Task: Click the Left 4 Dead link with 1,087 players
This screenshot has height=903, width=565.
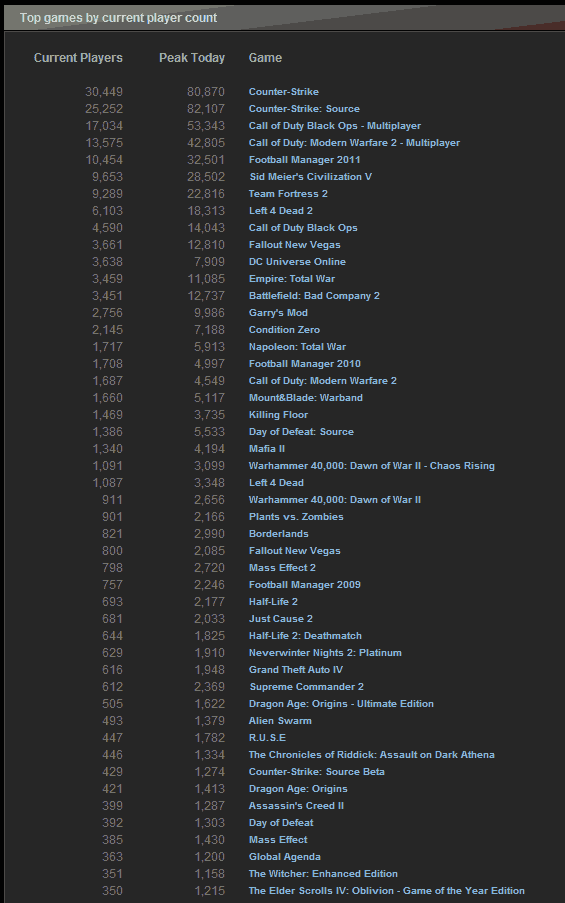Action: point(276,483)
